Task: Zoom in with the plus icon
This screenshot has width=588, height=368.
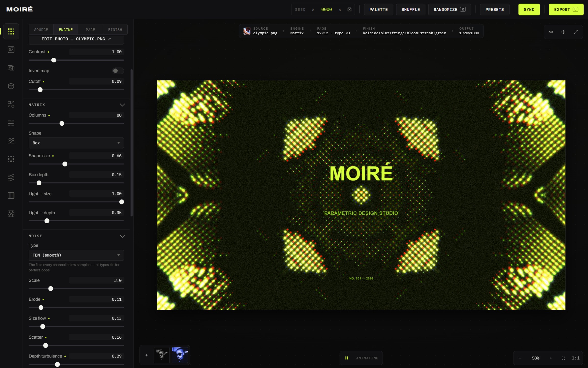Action: [x=551, y=358]
